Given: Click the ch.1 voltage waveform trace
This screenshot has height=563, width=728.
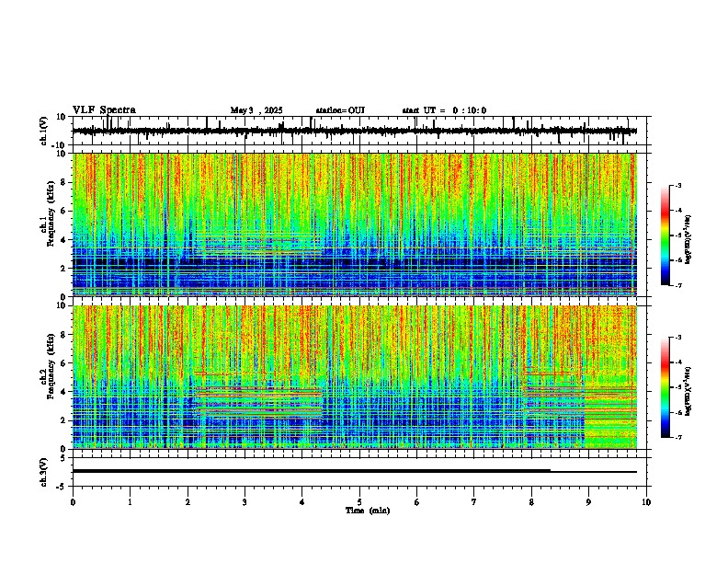Looking at the screenshot, I should coord(354,132).
